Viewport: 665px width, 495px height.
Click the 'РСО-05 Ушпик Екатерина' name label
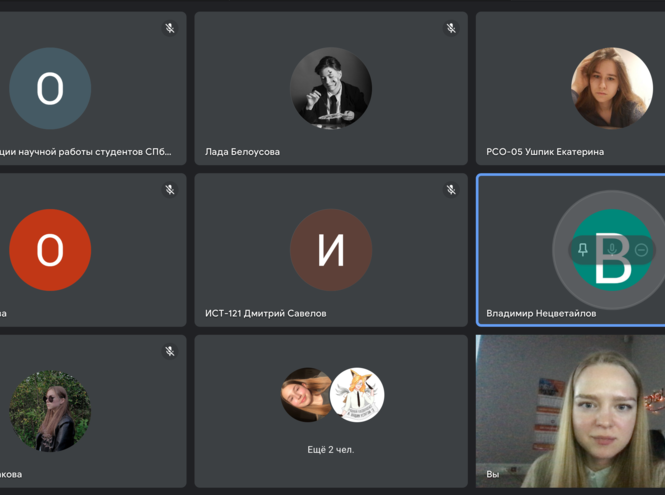(x=545, y=152)
